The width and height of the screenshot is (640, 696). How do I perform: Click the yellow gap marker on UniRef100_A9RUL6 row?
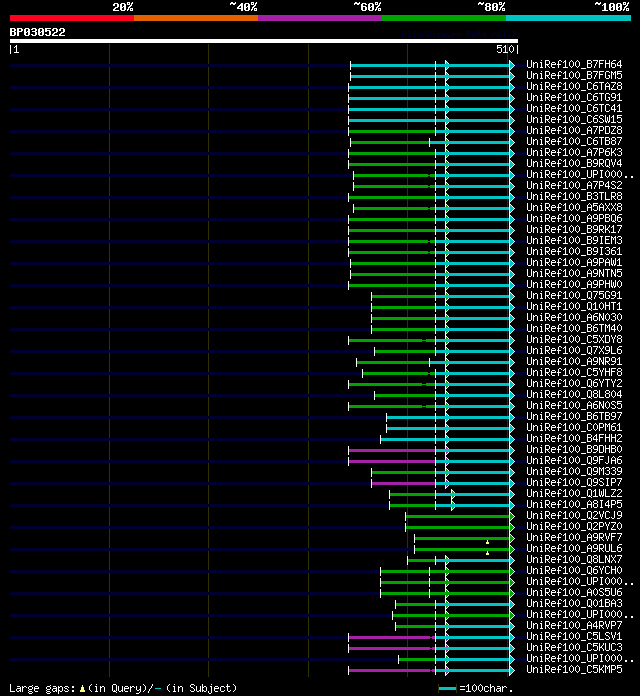click(x=487, y=553)
